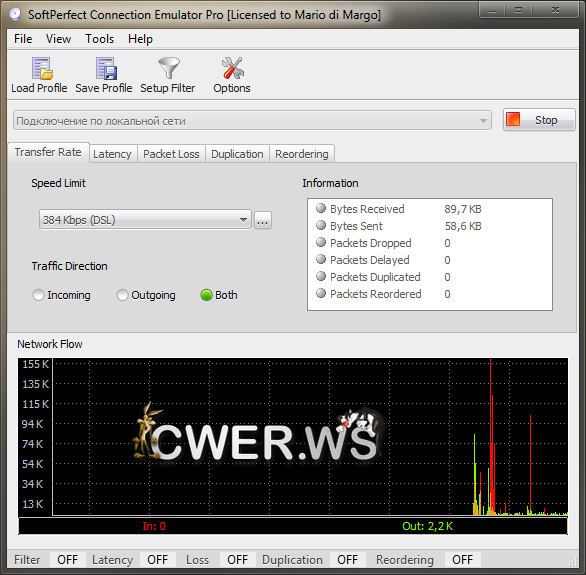Click the Stop button

tap(539, 120)
